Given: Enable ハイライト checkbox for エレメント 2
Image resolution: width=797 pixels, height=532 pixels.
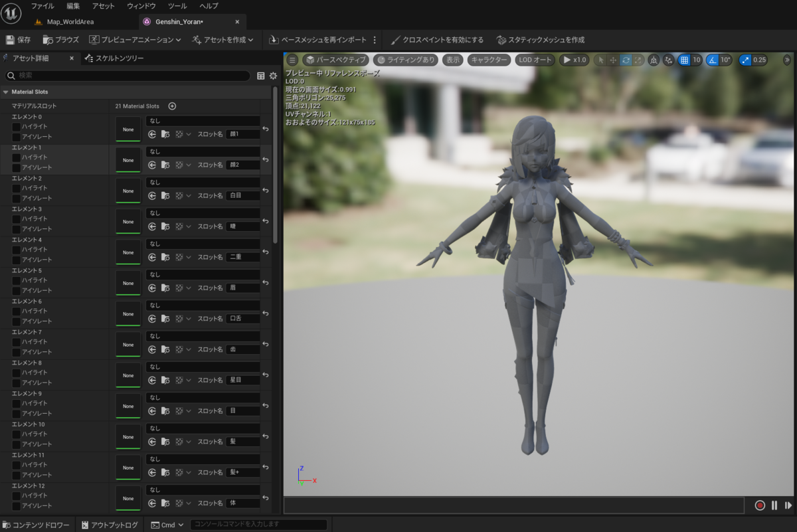Looking at the screenshot, I should [16, 188].
